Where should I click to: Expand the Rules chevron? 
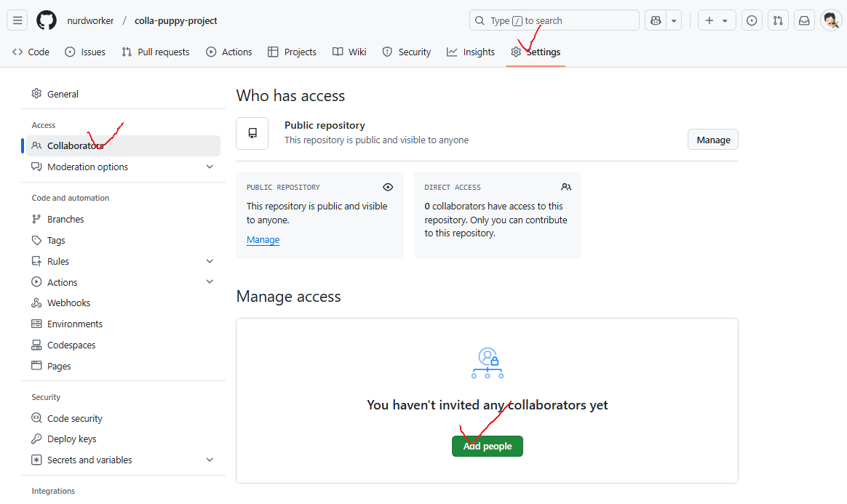[x=210, y=261]
